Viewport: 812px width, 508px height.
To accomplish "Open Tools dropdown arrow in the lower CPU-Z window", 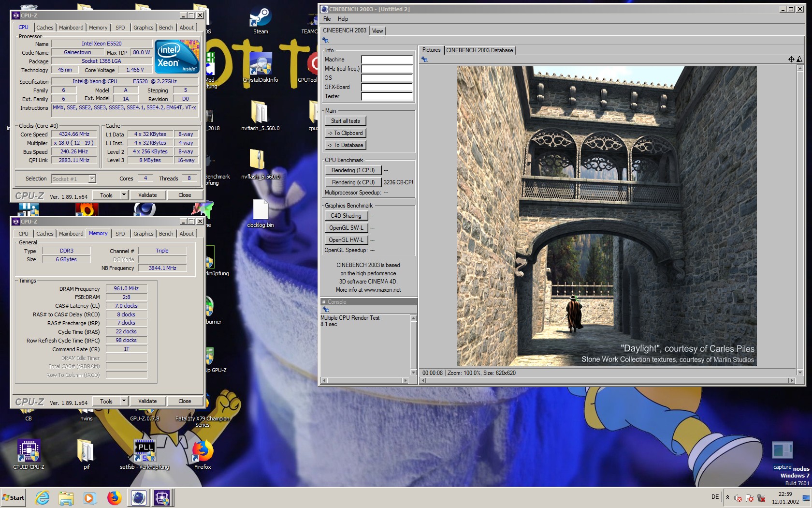I will 124,401.
